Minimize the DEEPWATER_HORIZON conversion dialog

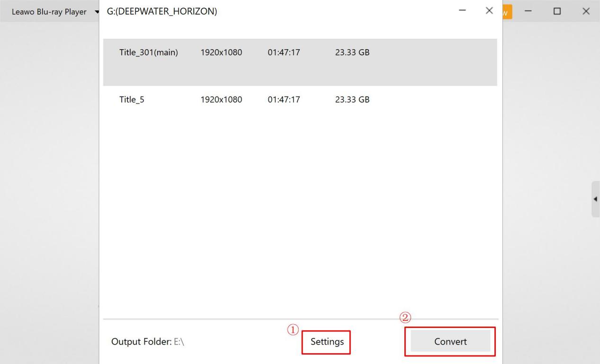click(463, 11)
